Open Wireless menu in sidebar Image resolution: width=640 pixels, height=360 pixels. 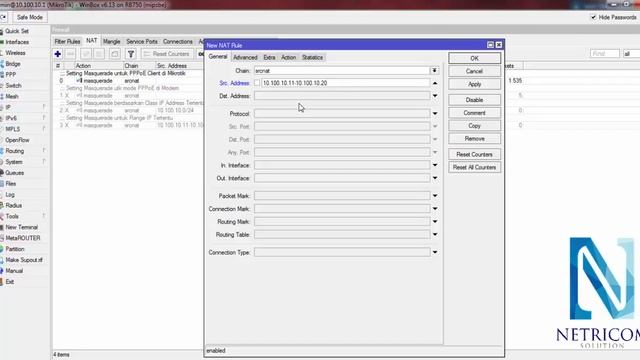(x=16, y=53)
